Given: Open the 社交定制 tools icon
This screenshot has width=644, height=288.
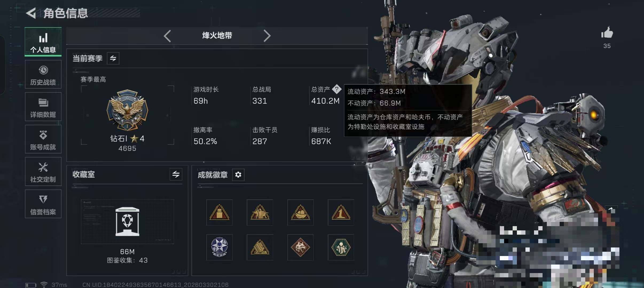Looking at the screenshot, I should 43,171.
